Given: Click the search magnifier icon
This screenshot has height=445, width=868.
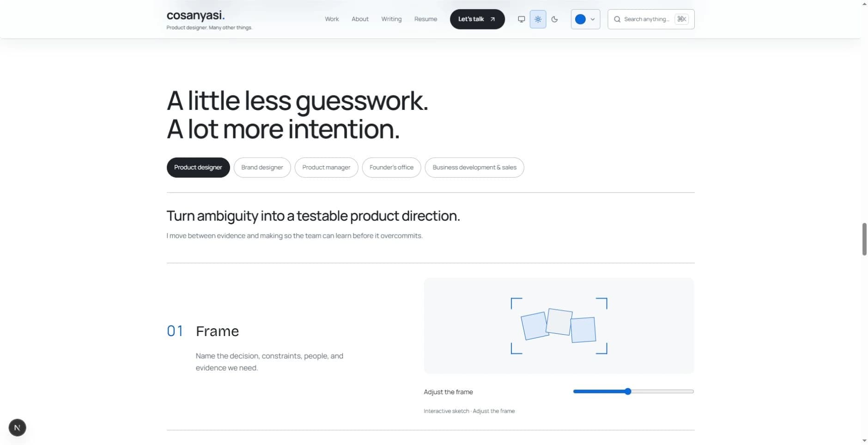Looking at the screenshot, I should click(617, 19).
